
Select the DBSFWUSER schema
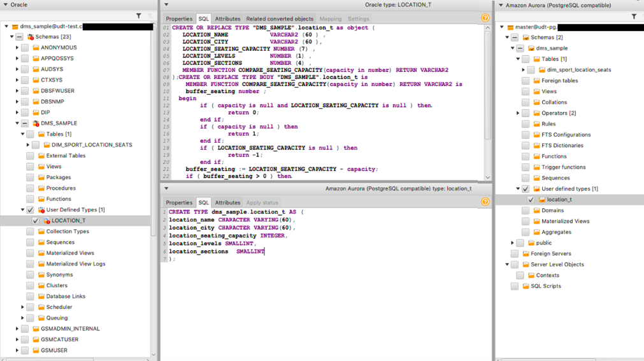coord(57,91)
